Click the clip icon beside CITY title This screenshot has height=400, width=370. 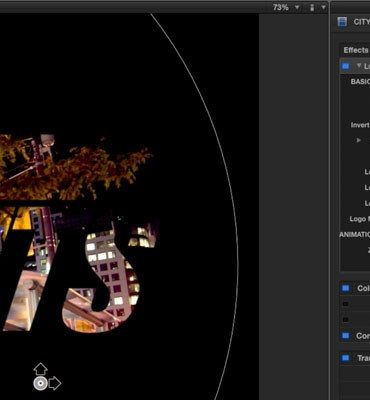tap(342, 22)
